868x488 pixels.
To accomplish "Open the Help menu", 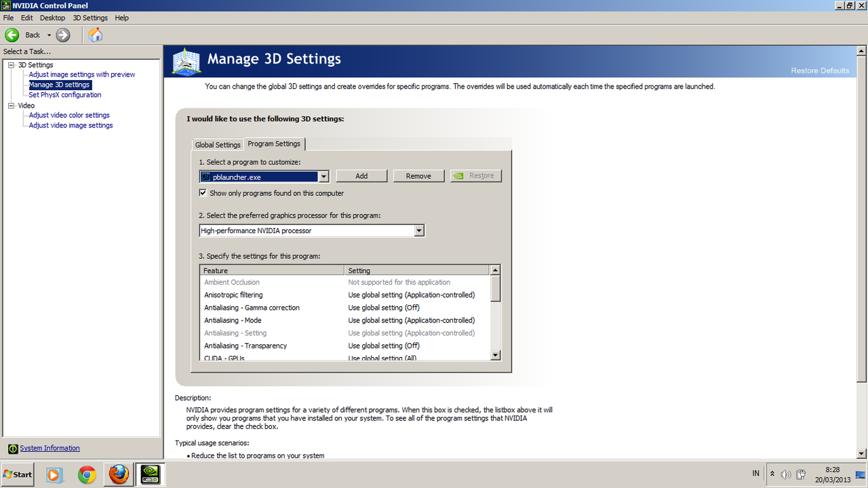I will (x=122, y=18).
